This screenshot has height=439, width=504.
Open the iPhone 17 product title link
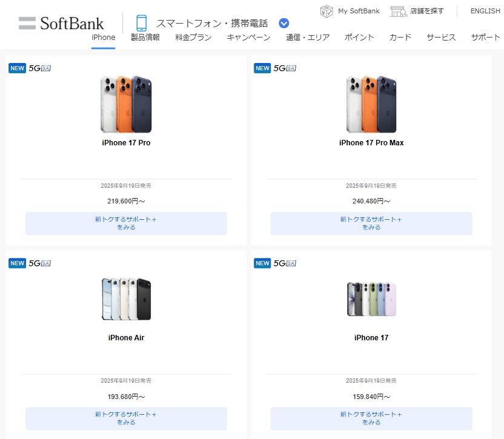(x=371, y=338)
